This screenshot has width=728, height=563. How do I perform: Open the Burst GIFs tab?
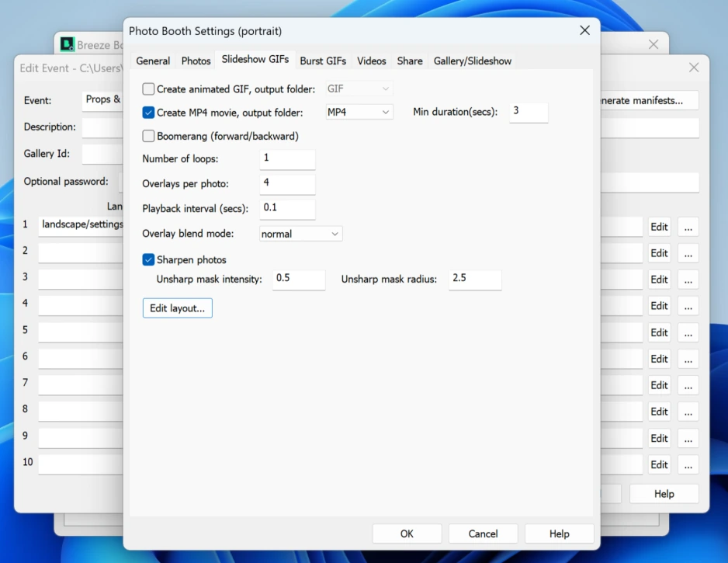click(323, 61)
